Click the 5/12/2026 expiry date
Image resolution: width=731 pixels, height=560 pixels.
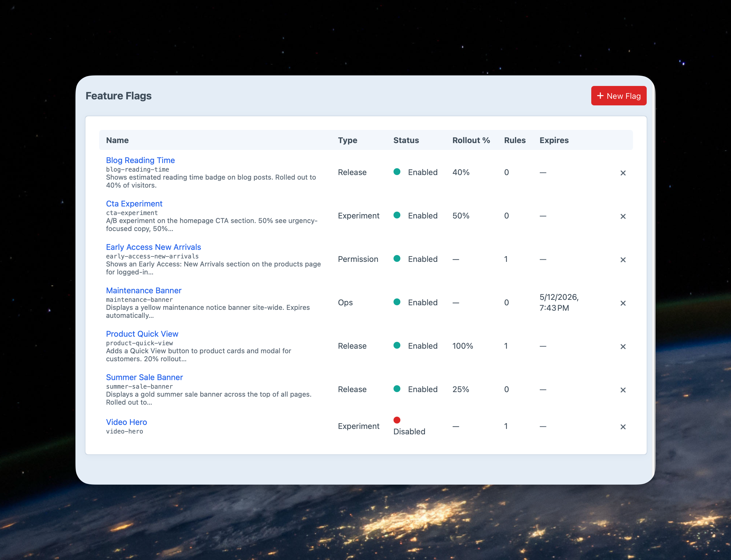click(x=559, y=302)
